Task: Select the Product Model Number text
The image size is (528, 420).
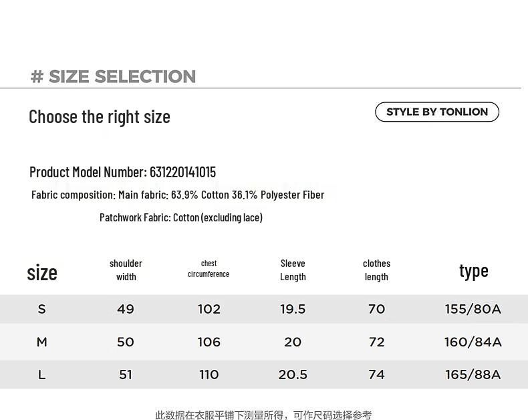Action: pos(122,172)
